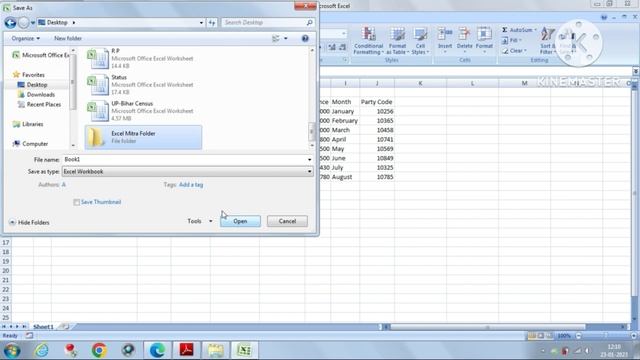Image resolution: width=640 pixels, height=360 pixels.
Task: Select Favorites in navigation pane
Action: tap(29, 75)
